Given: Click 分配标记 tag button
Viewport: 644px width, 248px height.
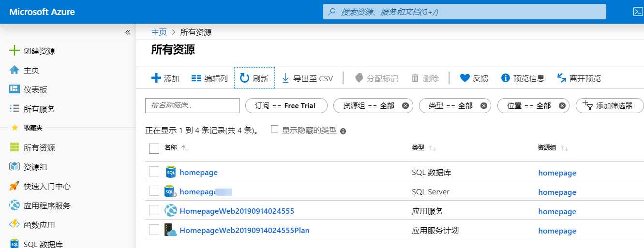Looking at the screenshot, I should tap(376, 78).
